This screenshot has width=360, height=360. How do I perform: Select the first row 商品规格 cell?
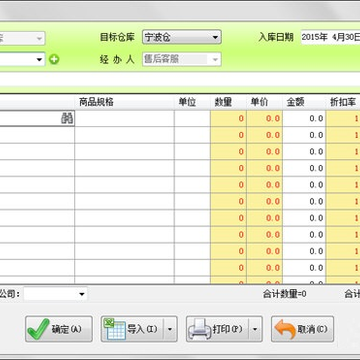coord(124,118)
